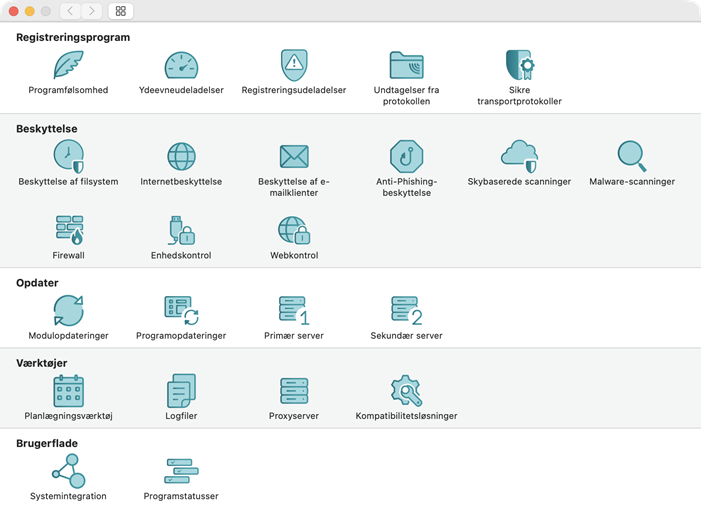Open Modulopdateringer refresh icon
This screenshot has height=508, width=701.
68,310
